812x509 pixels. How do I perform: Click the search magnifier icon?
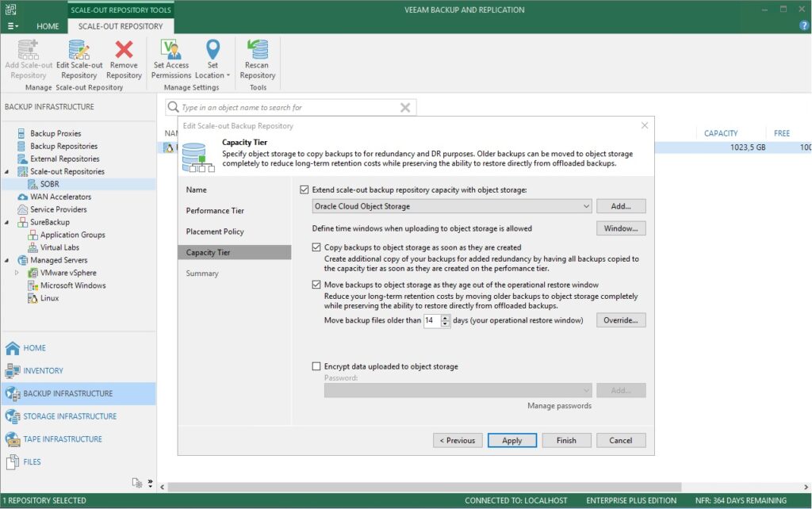coord(173,107)
